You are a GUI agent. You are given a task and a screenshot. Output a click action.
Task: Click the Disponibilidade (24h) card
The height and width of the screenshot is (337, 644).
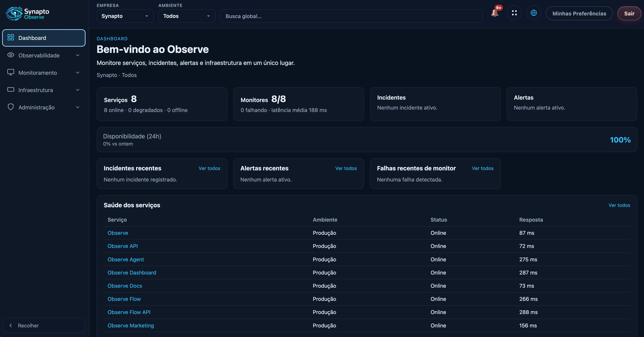[367, 140]
